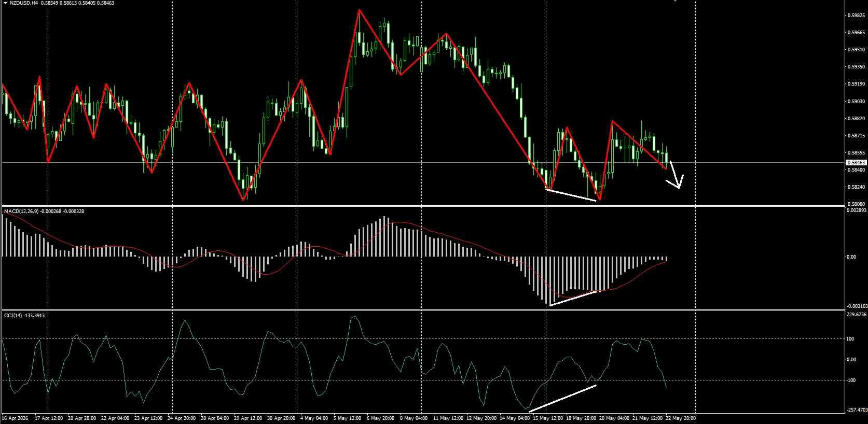This screenshot has height=424, width=868.
Task: Click the CCI(14) indicator label
Action: pos(13,315)
